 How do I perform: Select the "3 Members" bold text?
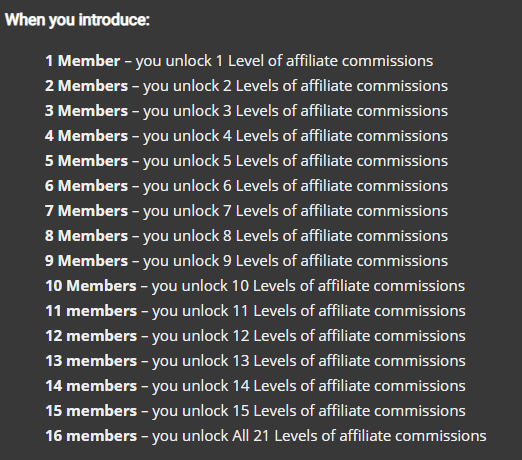point(86,111)
